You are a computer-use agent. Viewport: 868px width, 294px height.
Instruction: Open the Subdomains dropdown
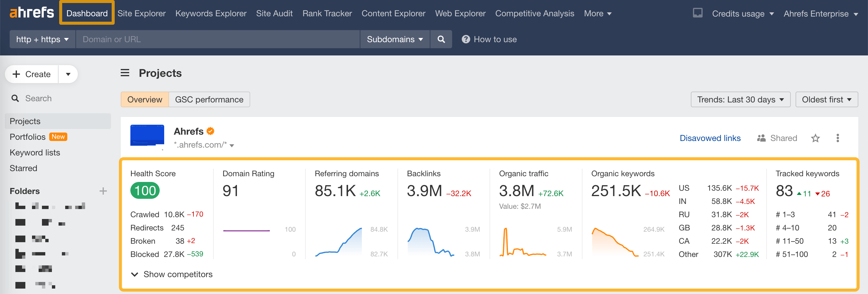click(x=394, y=39)
